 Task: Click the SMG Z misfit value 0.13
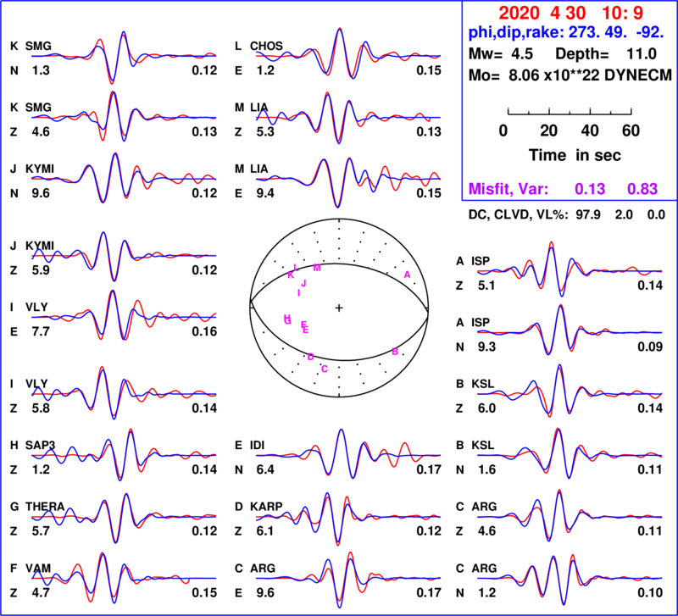point(204,131)
